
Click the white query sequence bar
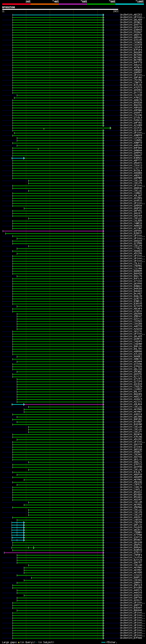pyautogui.click(x=60, y=9)
